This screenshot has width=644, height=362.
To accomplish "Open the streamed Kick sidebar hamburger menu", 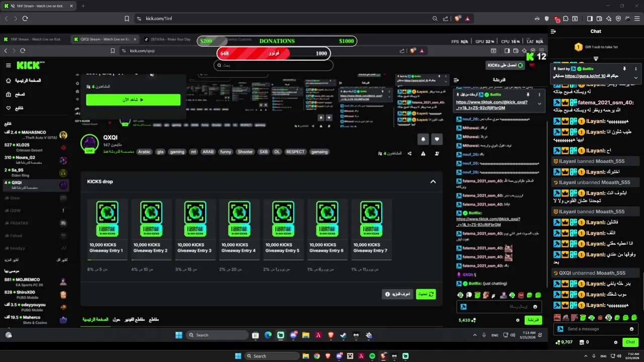I will [x=8, y=65].
